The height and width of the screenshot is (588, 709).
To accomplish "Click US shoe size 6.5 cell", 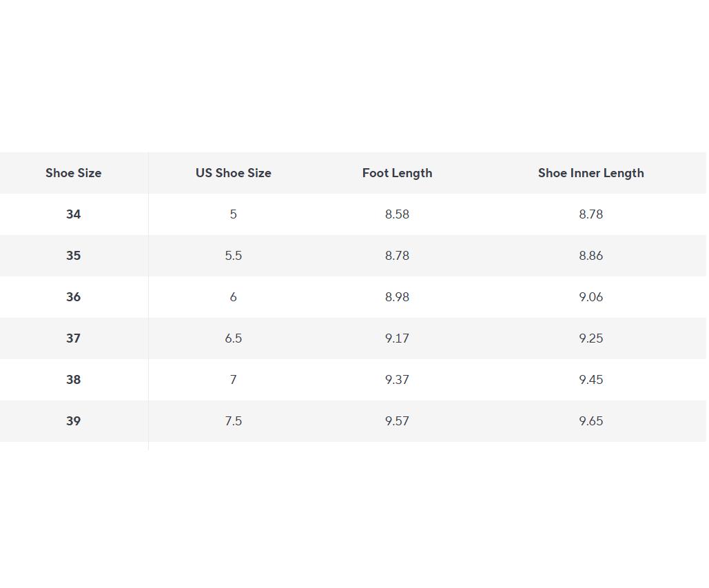I will point(233,338).
